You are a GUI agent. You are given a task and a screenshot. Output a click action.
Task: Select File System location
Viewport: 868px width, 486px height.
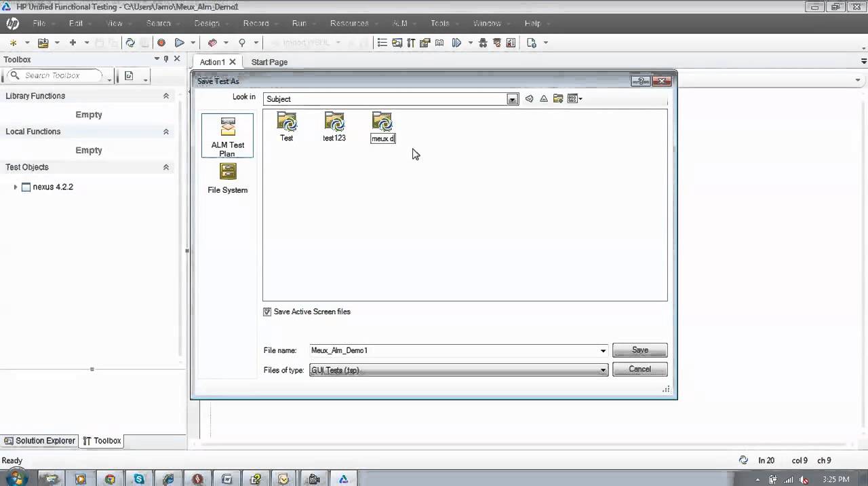pyautogui.click(x=228, y=179)
